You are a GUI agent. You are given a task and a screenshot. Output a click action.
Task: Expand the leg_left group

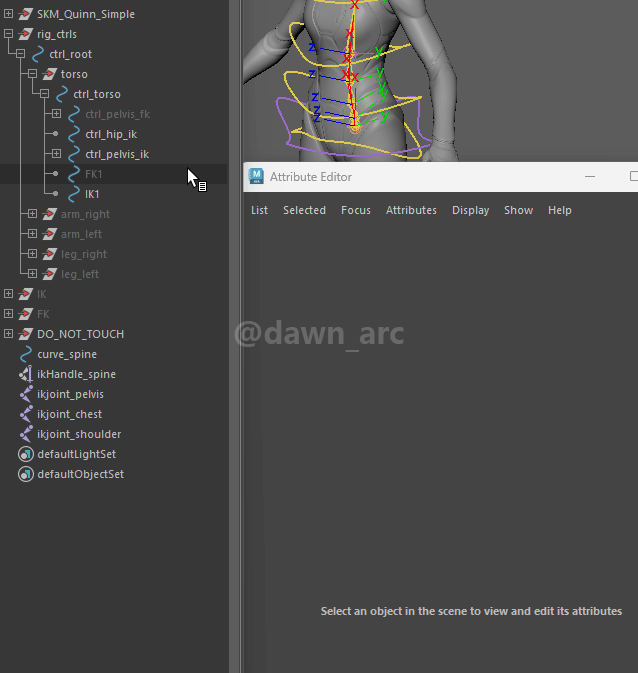32,273
